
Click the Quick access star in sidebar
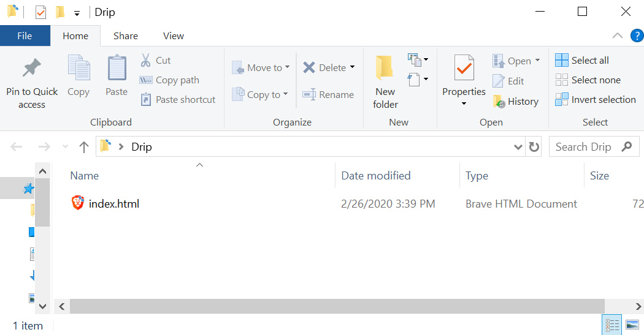click(28, 189)
